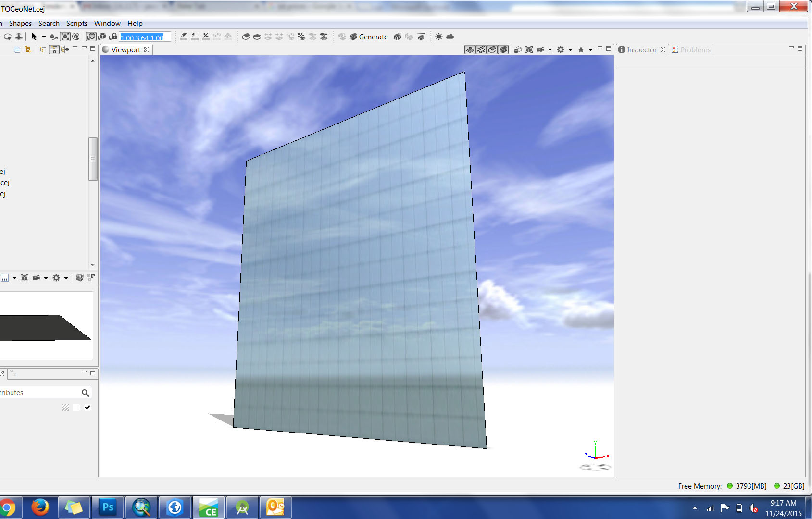Click the attributes search magnifier icon
Image resolution: width=812 pixels, height=519 pixels.
86,393
